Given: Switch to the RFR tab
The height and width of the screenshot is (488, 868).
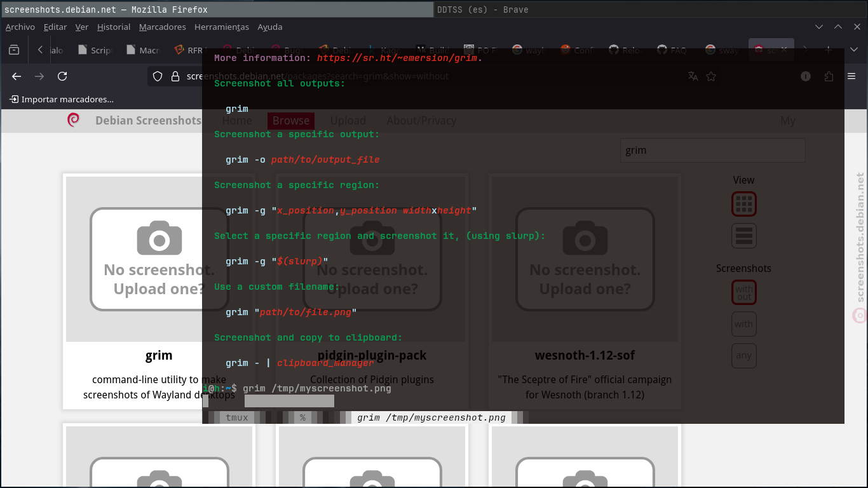Looking at the screenshot, I should (189, 50).
